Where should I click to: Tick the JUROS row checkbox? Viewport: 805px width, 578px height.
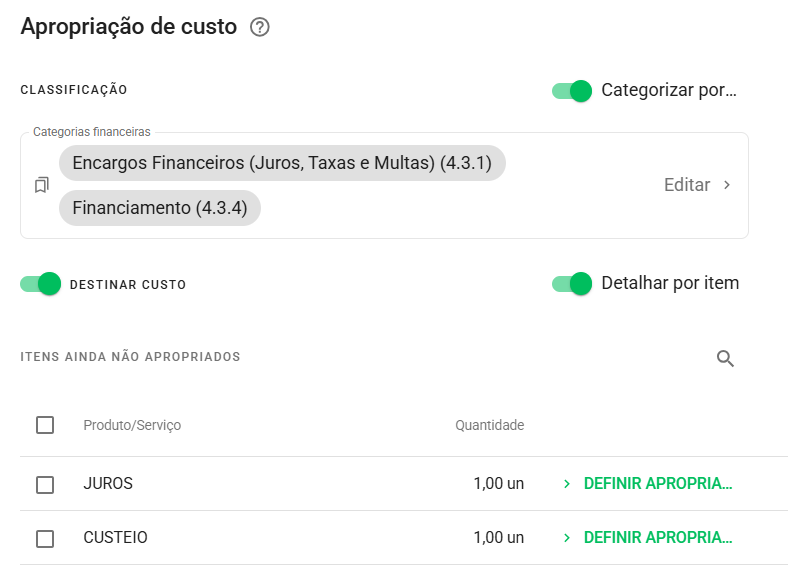pos(45,484)
